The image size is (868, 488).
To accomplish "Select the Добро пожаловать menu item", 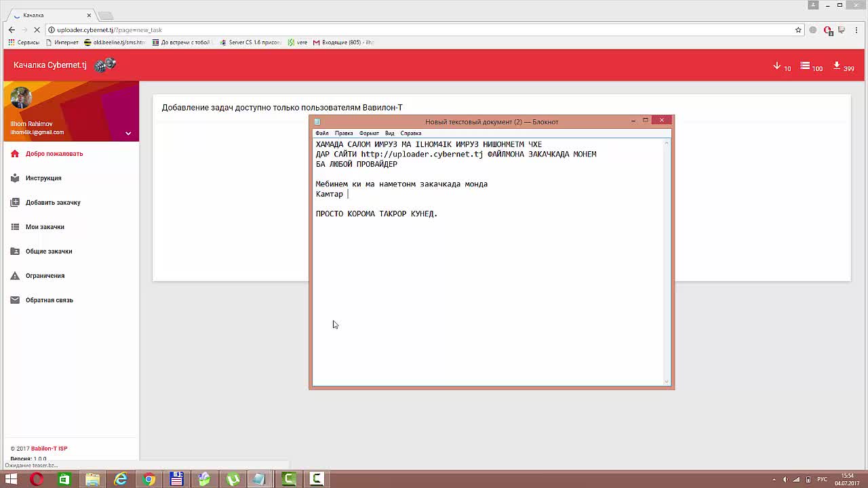I will pyautogui.click(x=54, y=154).
